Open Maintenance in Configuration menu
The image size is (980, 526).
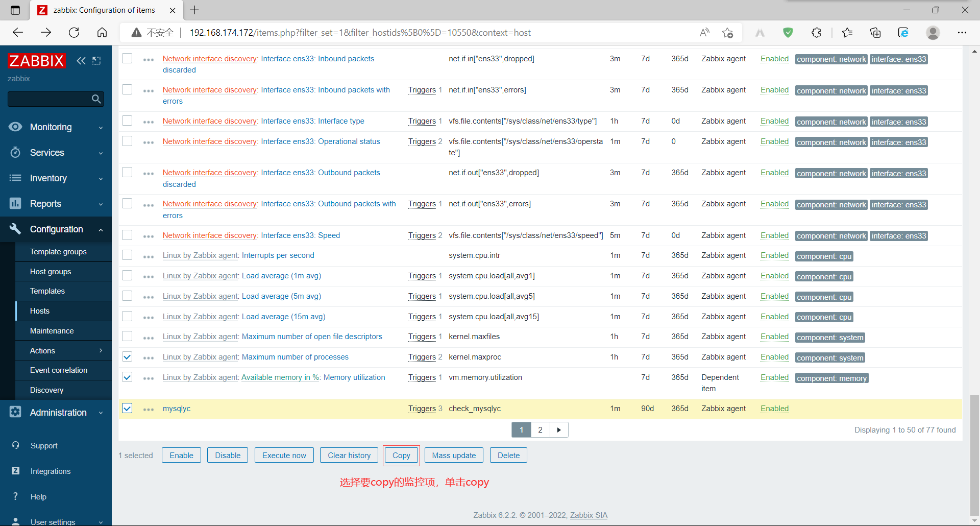[52, 330]
